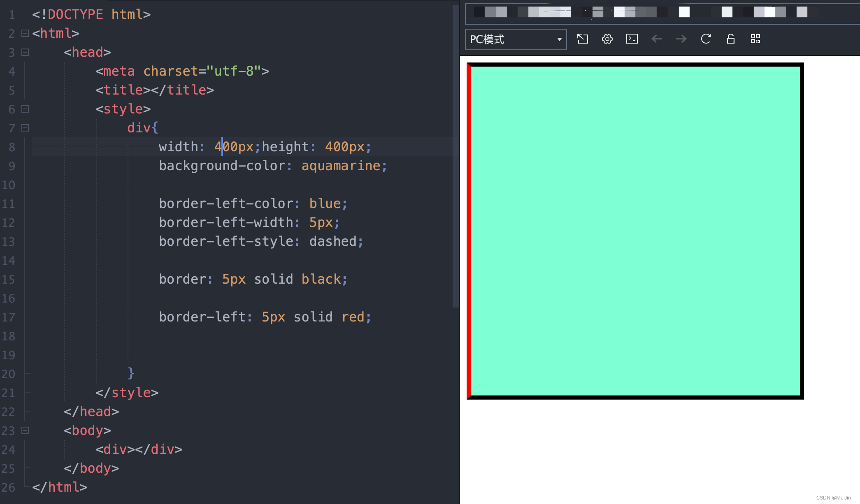Collapse the body tag fold on line 23
Screen dimensions: 860x504
click(x=25, y=430)
